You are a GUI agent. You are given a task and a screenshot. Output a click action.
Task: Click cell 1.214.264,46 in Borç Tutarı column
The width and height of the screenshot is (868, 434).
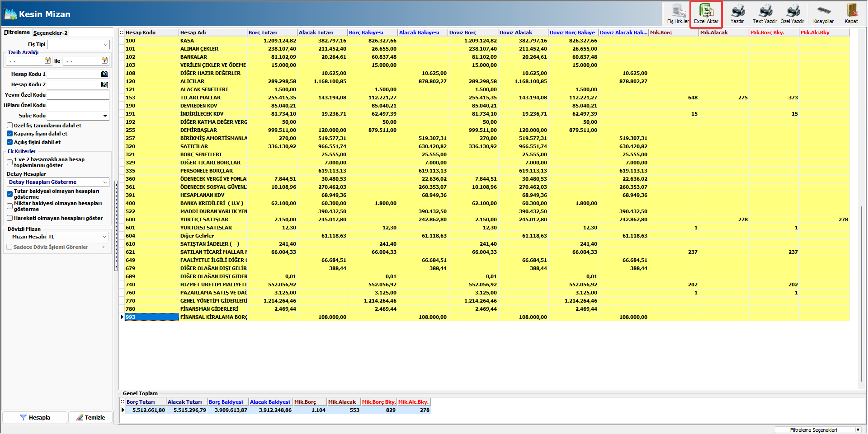coord(273,301)
